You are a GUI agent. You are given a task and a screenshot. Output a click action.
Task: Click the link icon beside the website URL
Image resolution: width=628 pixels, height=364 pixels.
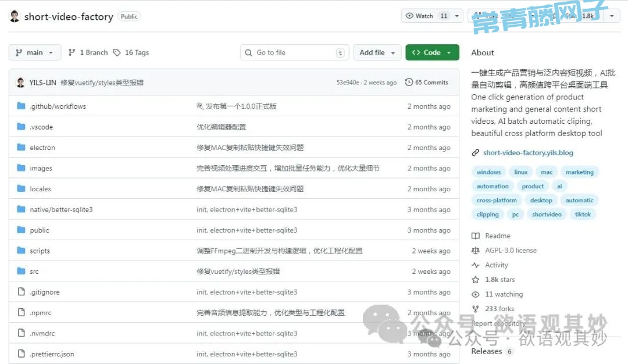[476, 153]
